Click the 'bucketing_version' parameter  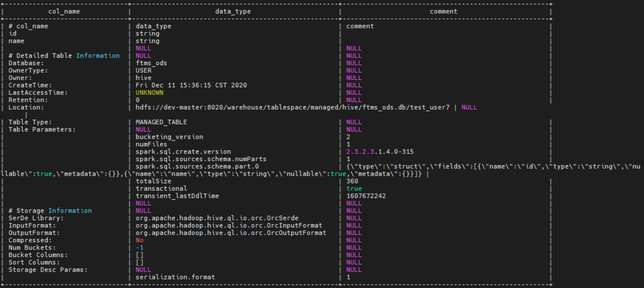pos(169,137)
